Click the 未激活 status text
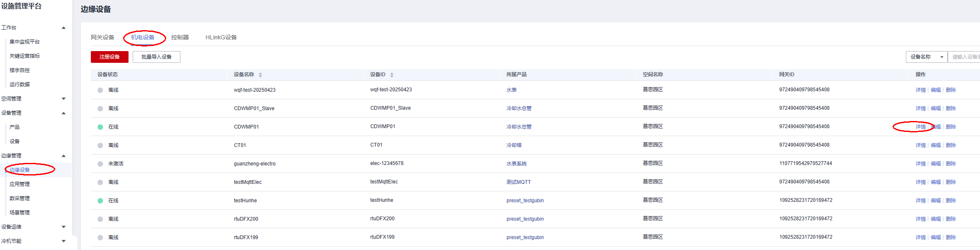 (x=116, y=164)
